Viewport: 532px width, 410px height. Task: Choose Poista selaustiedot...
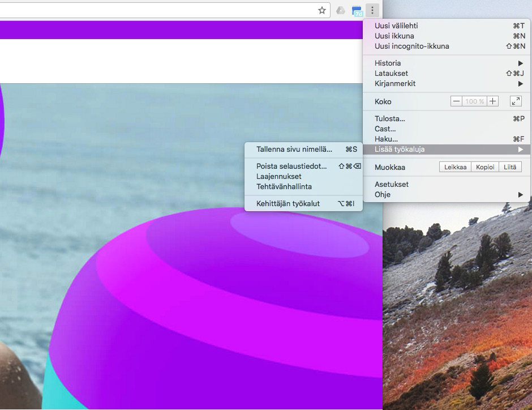click(304, 166)
